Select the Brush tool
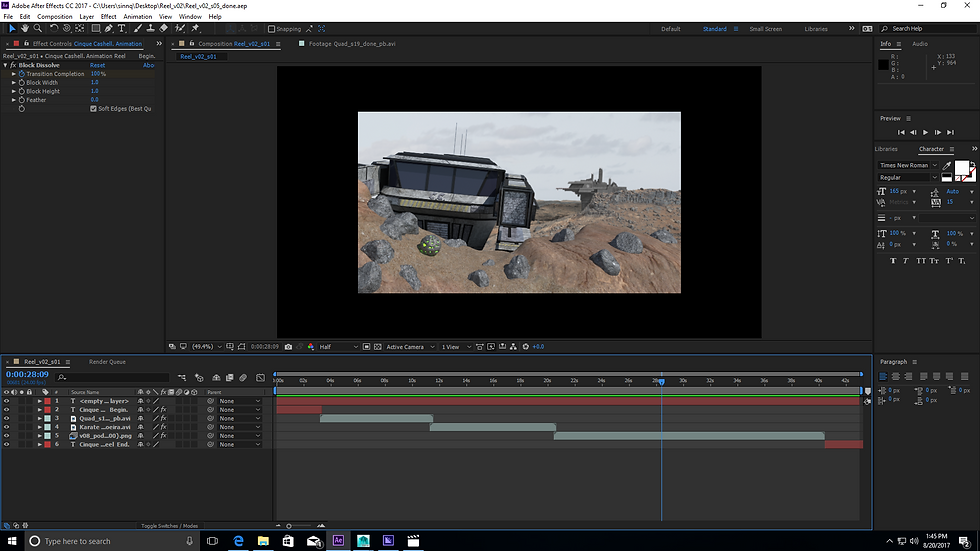This screenshot has width=980, height=551. pyautogui.click(x=138, y=29)
